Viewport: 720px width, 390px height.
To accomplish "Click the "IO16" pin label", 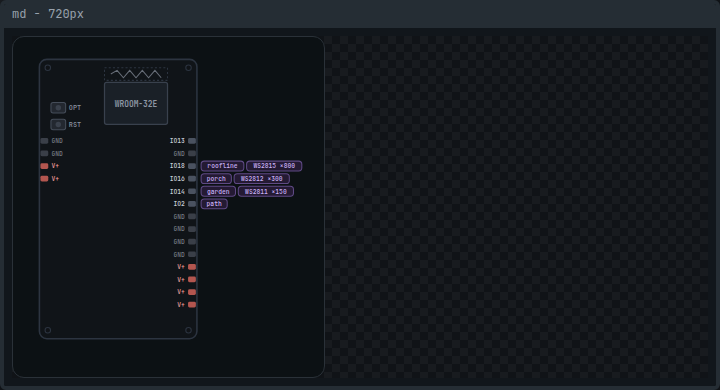I will pos(177,179).
